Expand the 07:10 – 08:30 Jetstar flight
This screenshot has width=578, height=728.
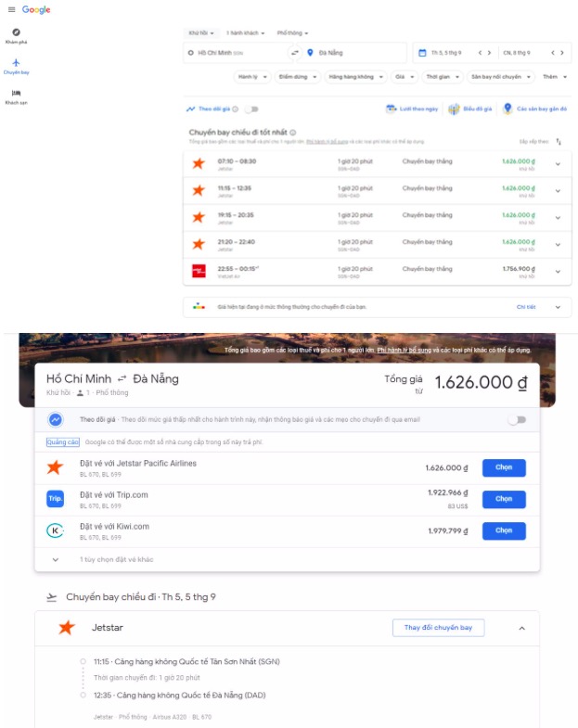[558, 164]
